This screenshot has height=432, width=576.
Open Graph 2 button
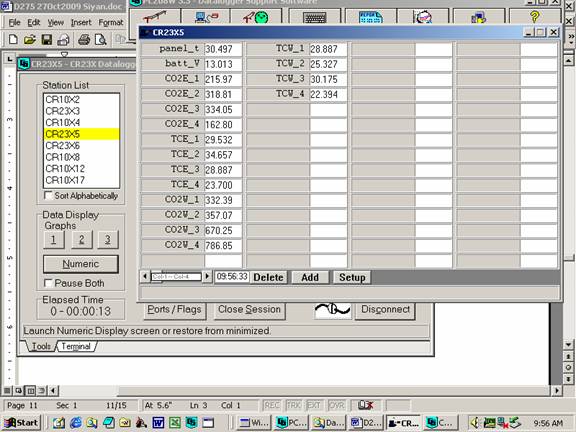coord(82,240)
